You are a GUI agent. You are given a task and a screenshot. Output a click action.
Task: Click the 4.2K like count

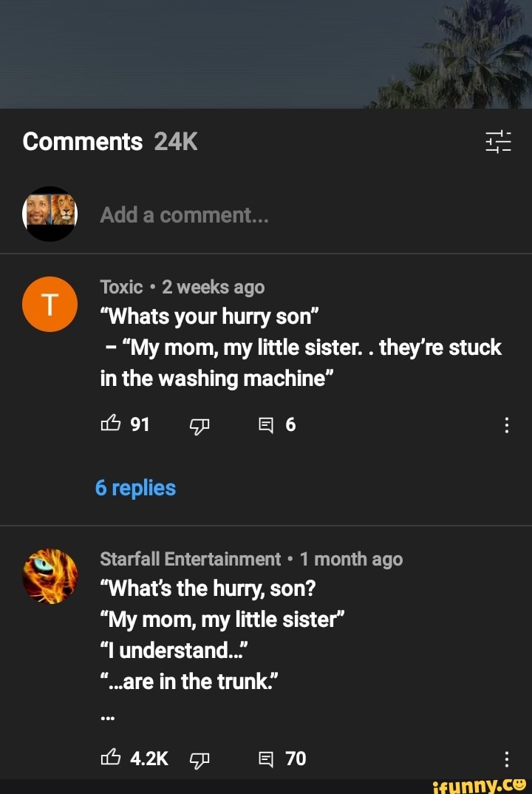tap(148, 759)
